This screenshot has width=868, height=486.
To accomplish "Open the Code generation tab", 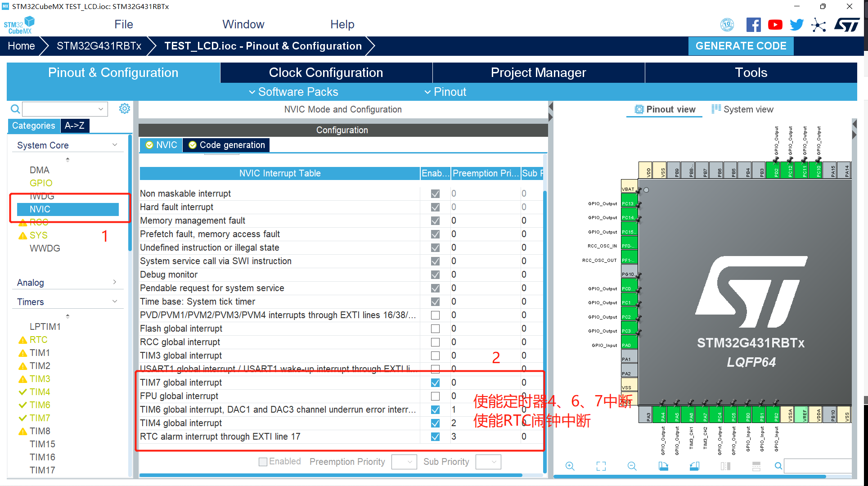I will pos(226,145).
